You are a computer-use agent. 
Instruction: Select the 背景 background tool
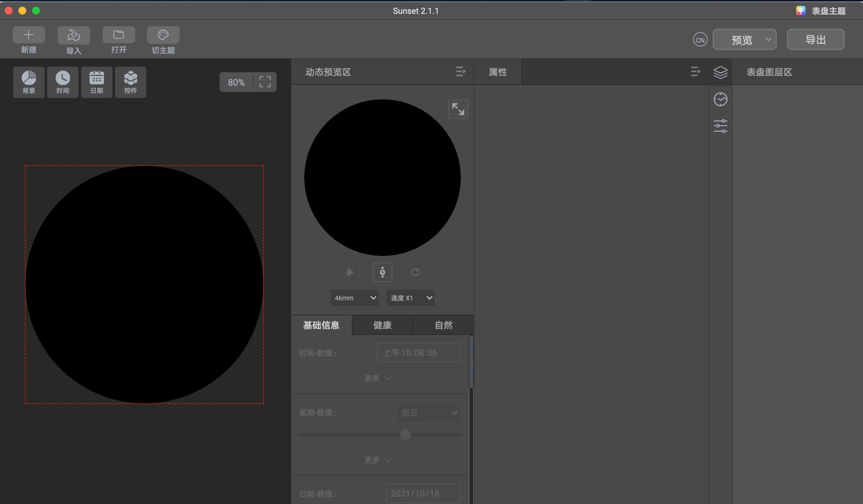coord(29,82)
